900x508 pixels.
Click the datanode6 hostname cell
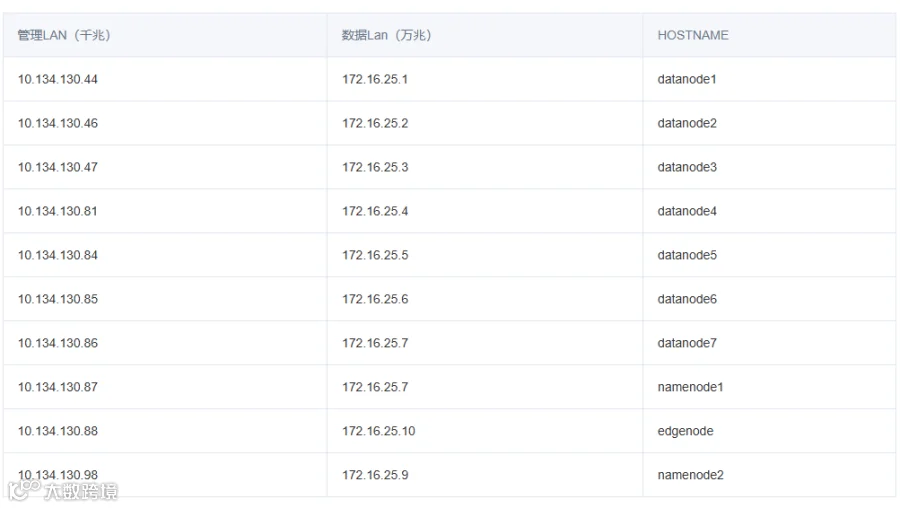pos(769,299)
